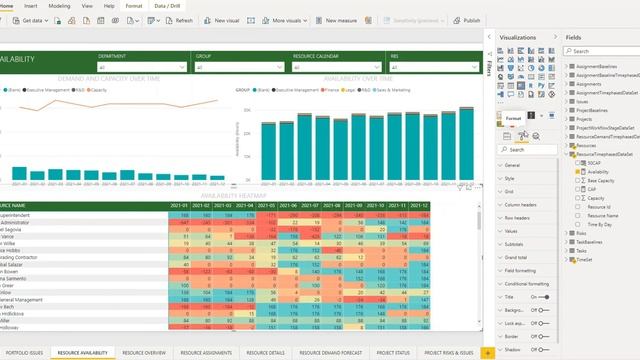Click the Dataverse source icon
The height and width of the screenshot is (360, 640).
(116, 20)
